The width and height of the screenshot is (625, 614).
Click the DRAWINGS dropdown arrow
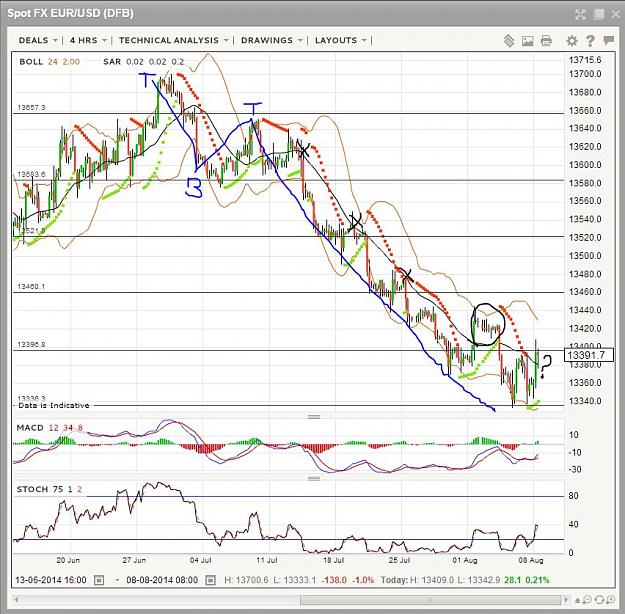click(x=300, y=41)
